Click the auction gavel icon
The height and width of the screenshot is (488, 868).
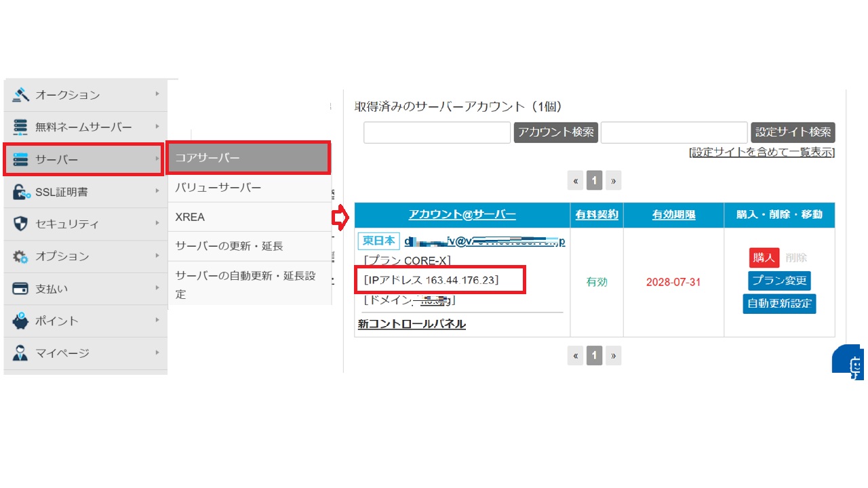(20, 95)
